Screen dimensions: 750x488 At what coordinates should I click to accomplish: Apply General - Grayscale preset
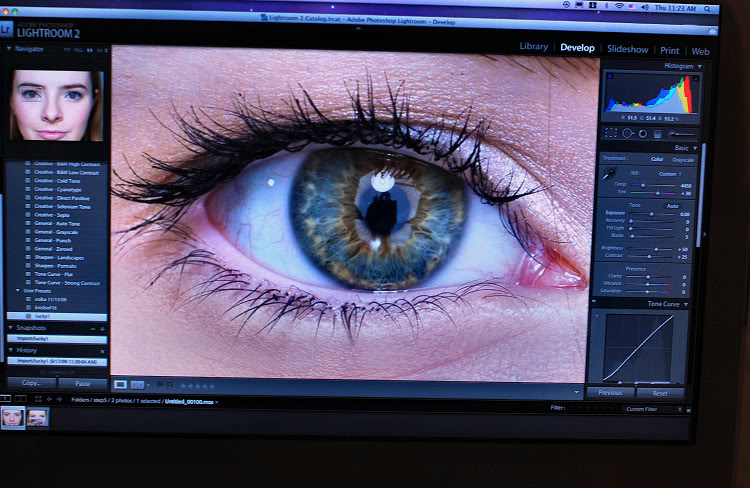[56, 232]
